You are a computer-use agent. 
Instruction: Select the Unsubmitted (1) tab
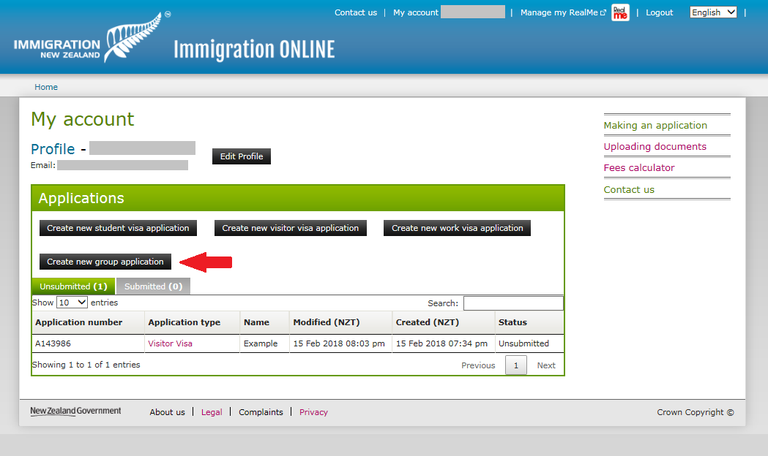[73, 287]
